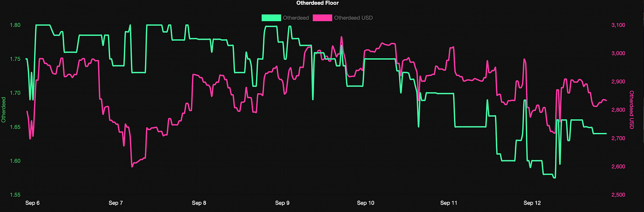Image resolution: width=644 pixels, height=212 pixels.
Task: Select the Sep 6 date label
Action: [32, 203]
